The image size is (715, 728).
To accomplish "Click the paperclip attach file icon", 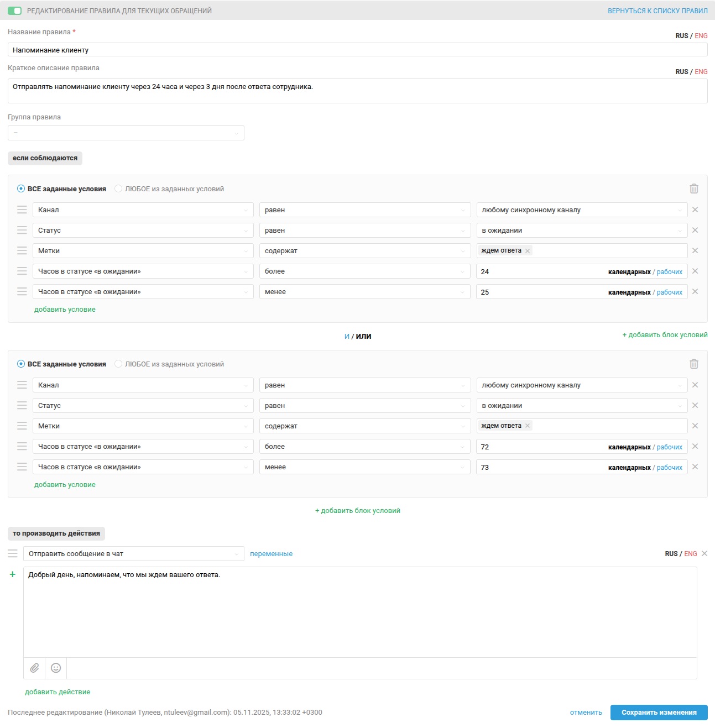I will pos(34,668).
